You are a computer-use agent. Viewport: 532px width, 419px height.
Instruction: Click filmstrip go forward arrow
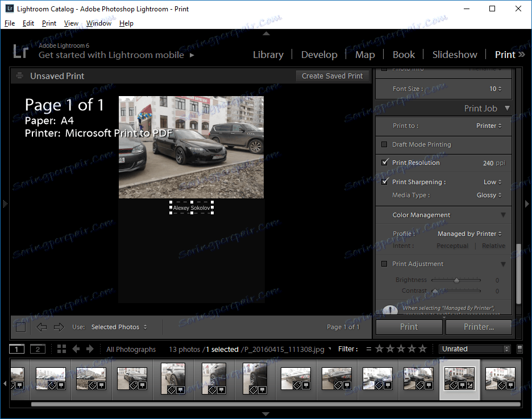click(x=90, y=349)
